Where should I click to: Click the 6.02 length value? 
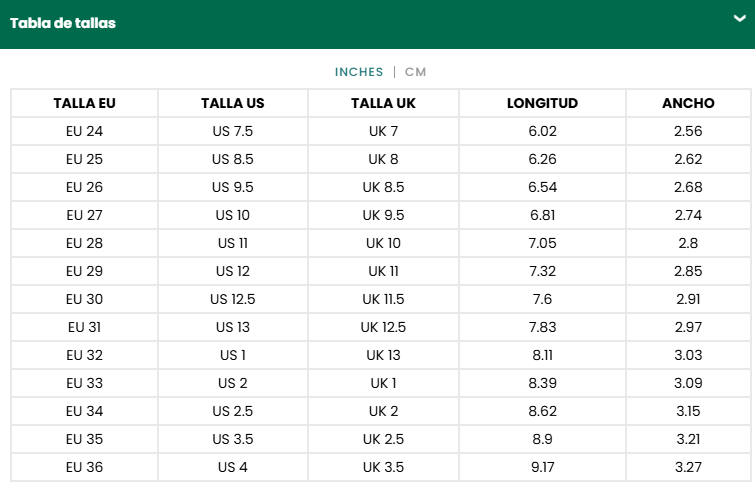pyautogui.click(x=542, y=131)
